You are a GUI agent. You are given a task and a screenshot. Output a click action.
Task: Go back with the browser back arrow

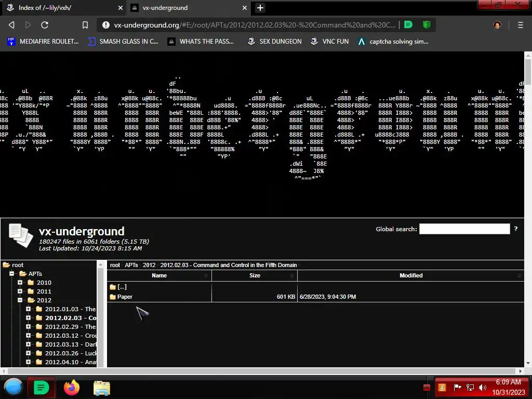[x=11, y=25]
